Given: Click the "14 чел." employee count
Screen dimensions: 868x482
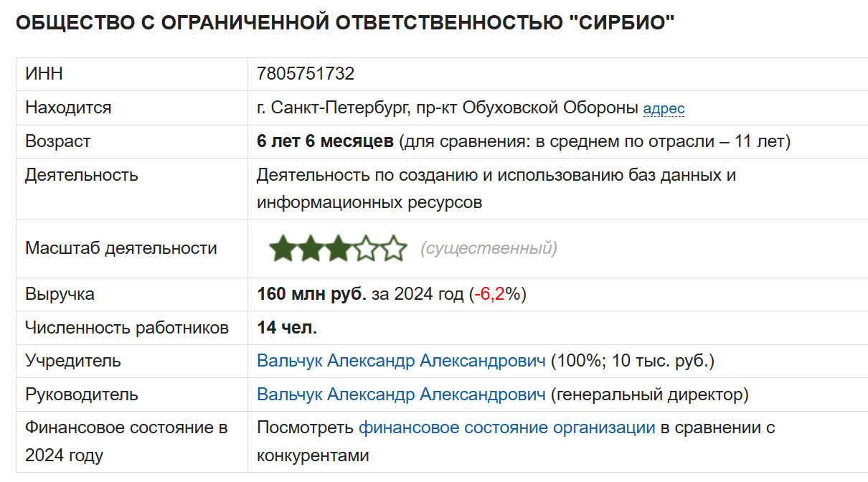Looking at the screenshot, I should 287,328.
